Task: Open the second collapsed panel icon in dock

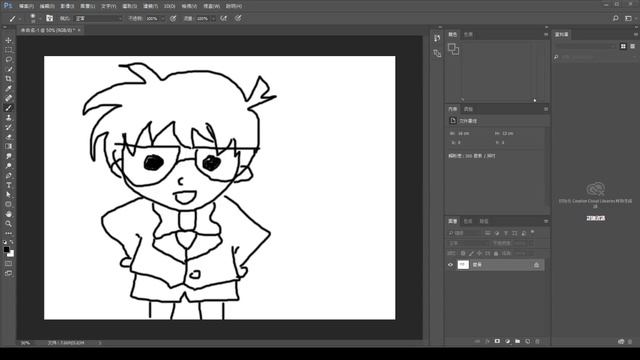Action: click(x=437, y=53)
